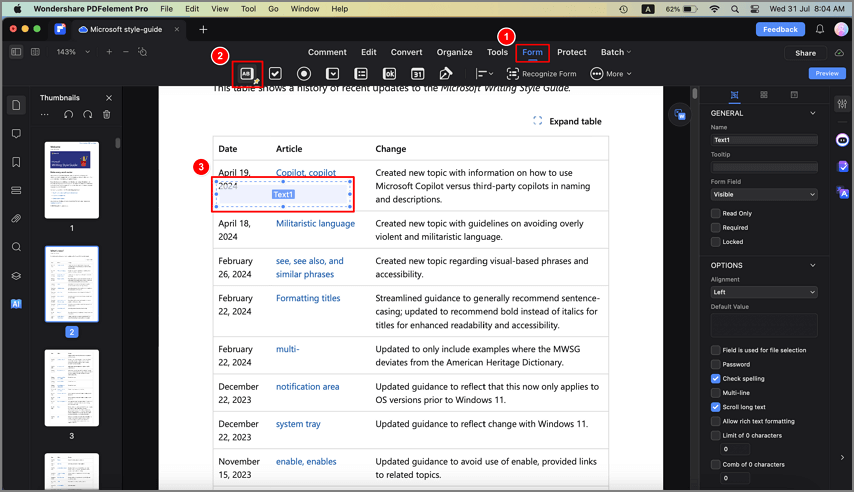Click the Tooltip input field
The height and width of the screenshot is (492, 854).
[x=764, y=167]
